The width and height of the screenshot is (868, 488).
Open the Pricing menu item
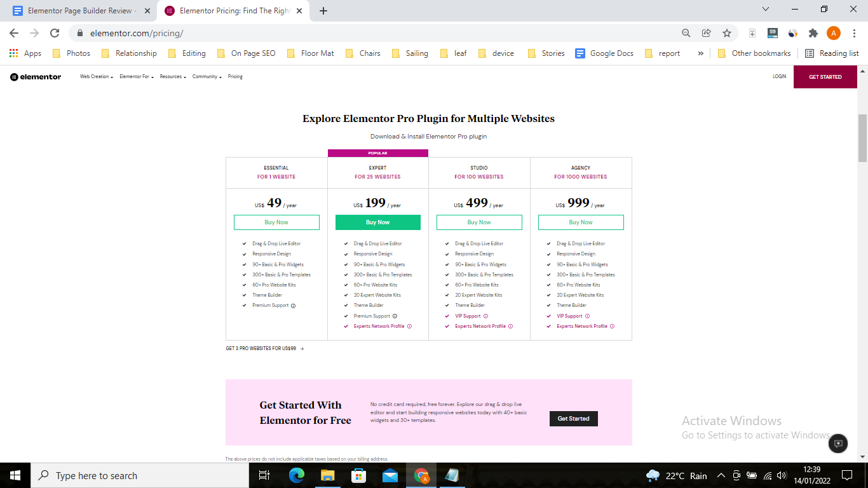point(235,77)
